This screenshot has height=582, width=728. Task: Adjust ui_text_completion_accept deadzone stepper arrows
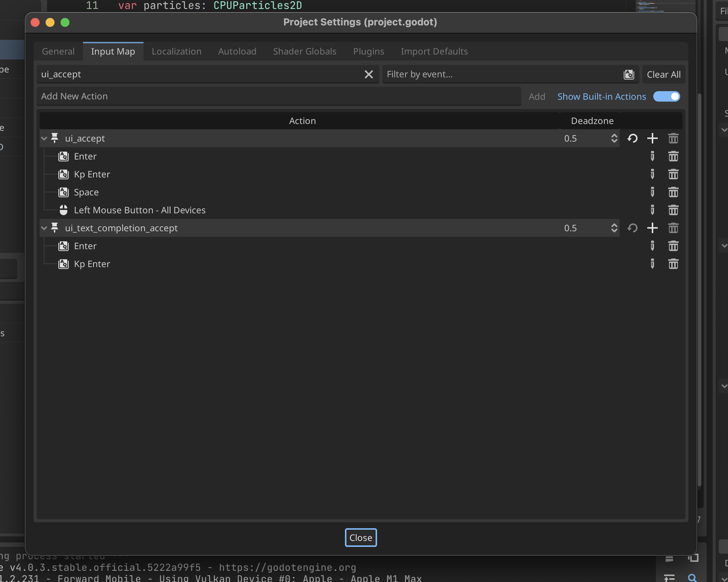click(614, 228)
